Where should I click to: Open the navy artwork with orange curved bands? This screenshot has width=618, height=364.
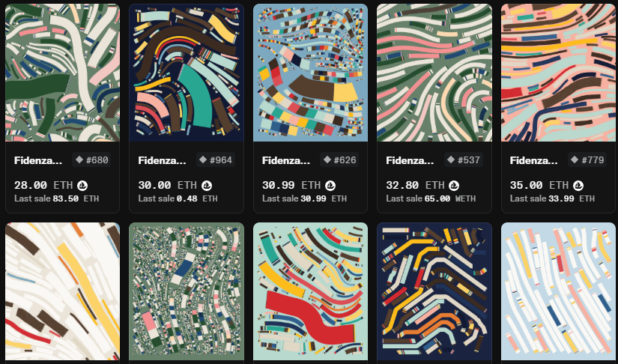pos(434,291)
